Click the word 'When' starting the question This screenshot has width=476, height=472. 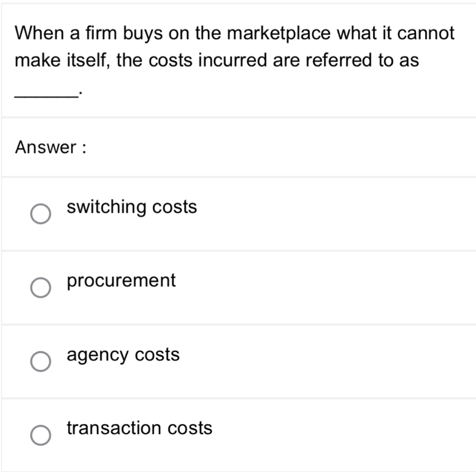pos(37,33)
